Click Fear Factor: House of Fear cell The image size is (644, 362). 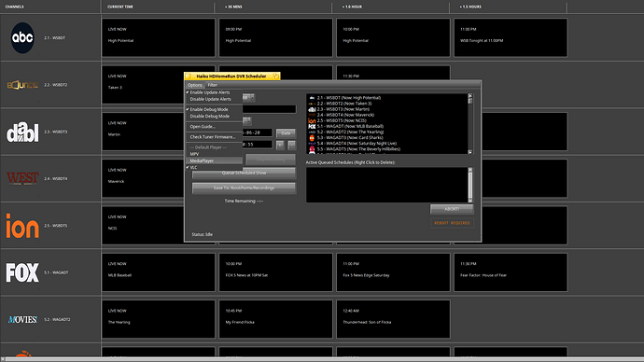tap(511, 272)
